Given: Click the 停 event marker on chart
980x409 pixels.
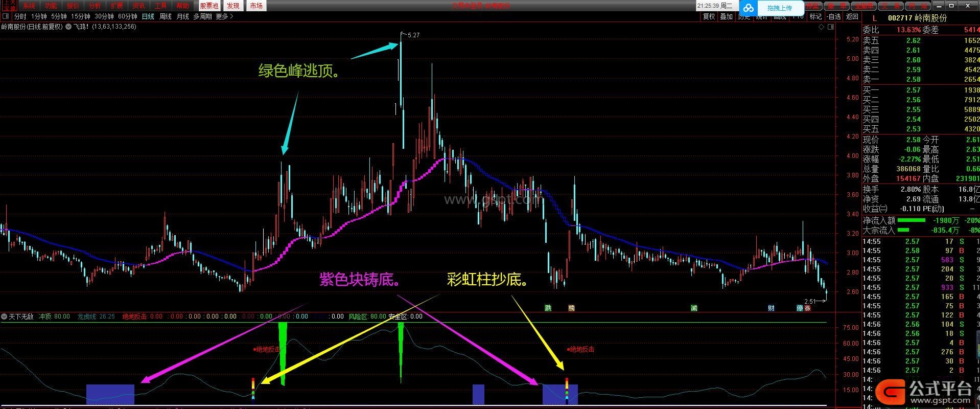Looking at the screenshot, I should click(x=800, y=308).
